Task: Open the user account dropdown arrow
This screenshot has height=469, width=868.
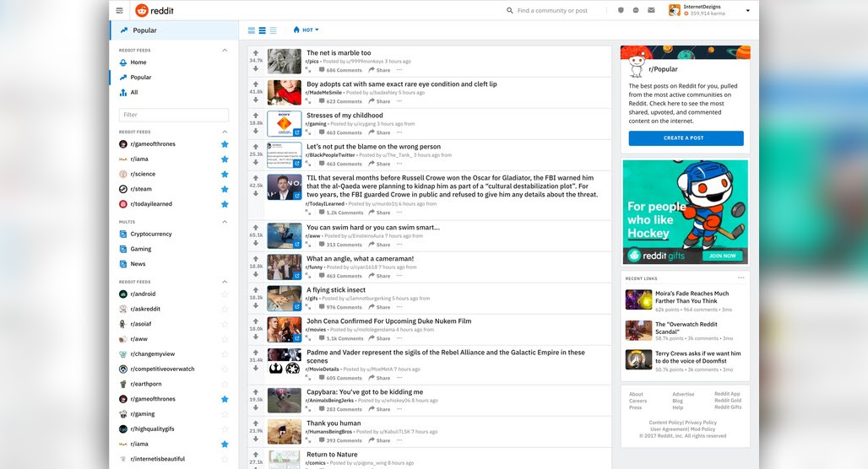Action: pos(748,10)
